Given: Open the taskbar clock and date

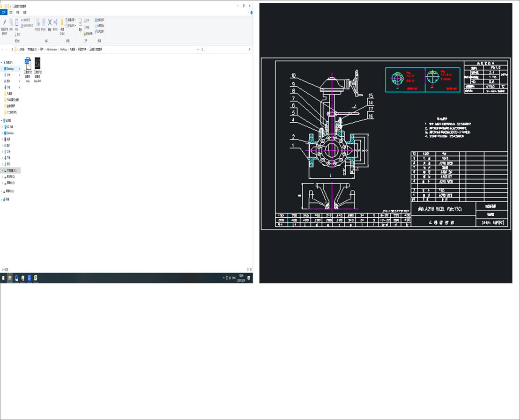Looking at the screenshot, I should pos(241,278).
